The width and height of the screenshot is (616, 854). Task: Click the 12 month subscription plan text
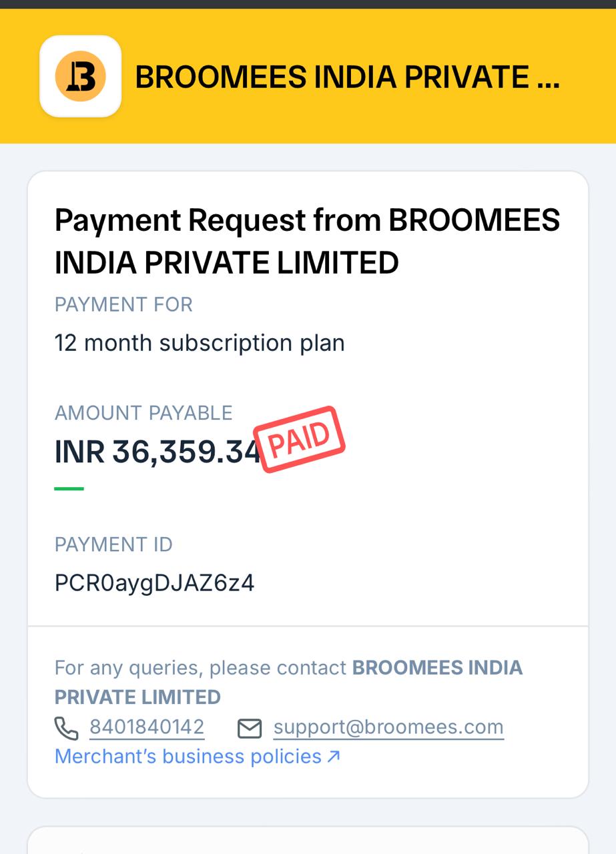(x=200, y=344)
